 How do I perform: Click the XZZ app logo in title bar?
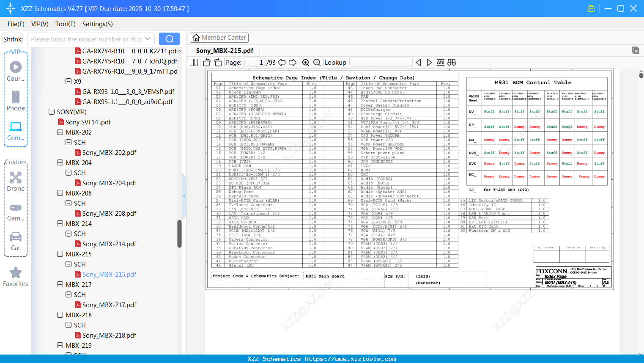tap(11, 8)
